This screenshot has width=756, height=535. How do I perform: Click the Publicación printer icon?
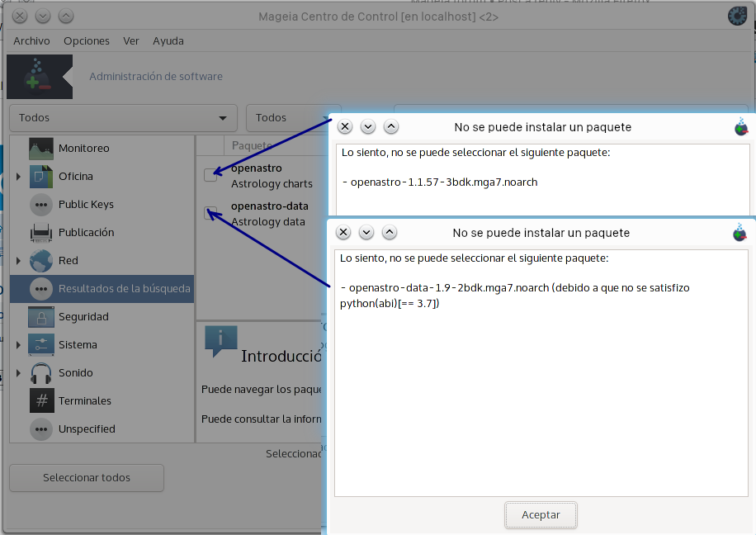pos(41,233)
